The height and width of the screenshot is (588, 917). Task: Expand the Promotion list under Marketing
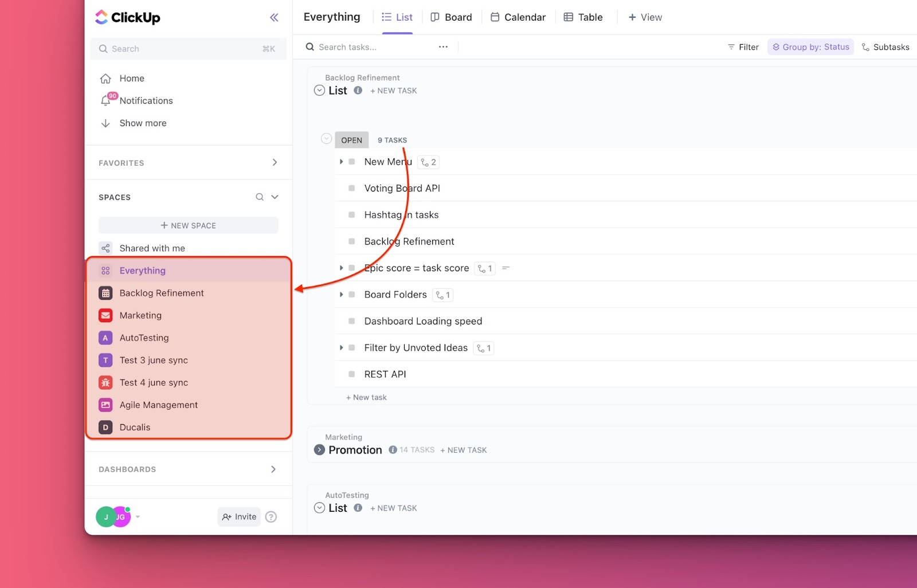click(319, 450)
